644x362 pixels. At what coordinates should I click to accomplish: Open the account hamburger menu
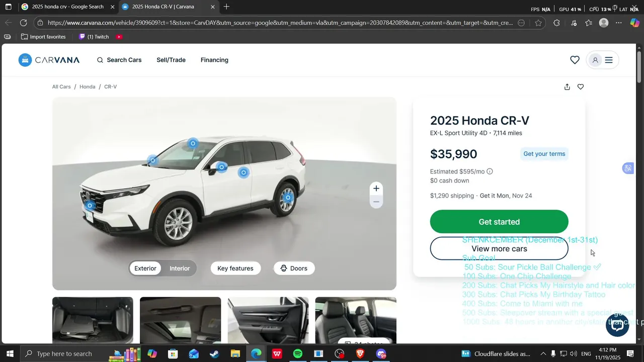point(609,60)
